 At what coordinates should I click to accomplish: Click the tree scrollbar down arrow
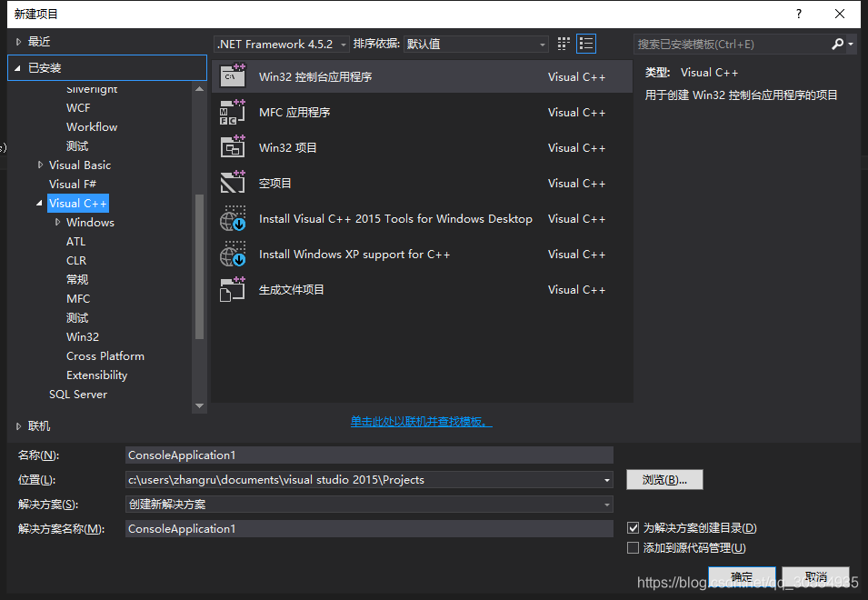click(x=200, y=405)
